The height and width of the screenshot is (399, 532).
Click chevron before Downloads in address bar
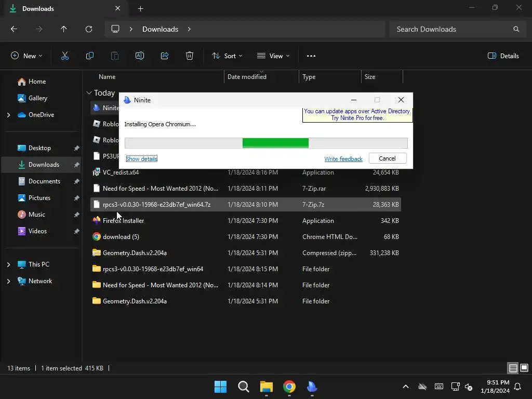tap(131, 29)
